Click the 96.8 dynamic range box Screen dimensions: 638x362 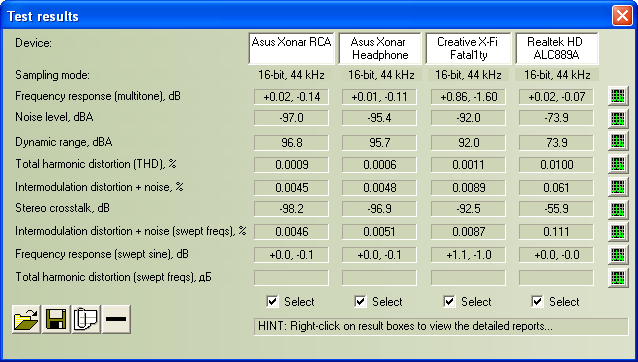pos(291,143)
